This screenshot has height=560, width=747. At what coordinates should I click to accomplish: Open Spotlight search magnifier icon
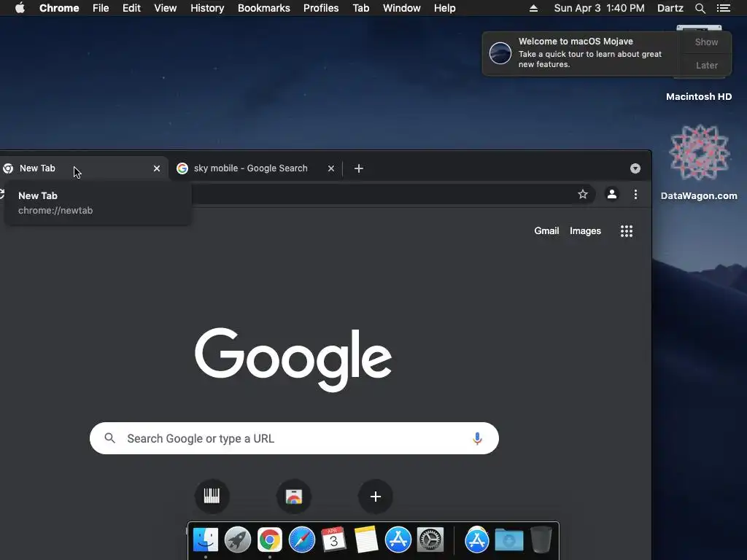700,8
